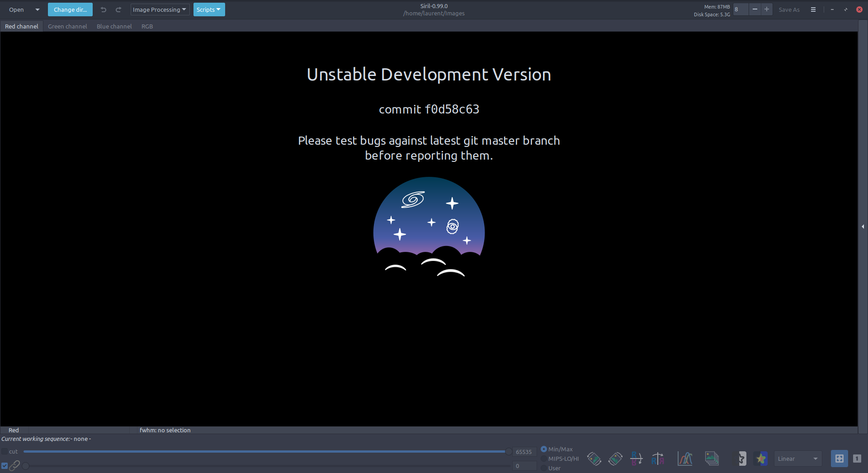Click the Change dir... button
The height and width of the screenshot is (473, 868).
[x=70, y=9]
